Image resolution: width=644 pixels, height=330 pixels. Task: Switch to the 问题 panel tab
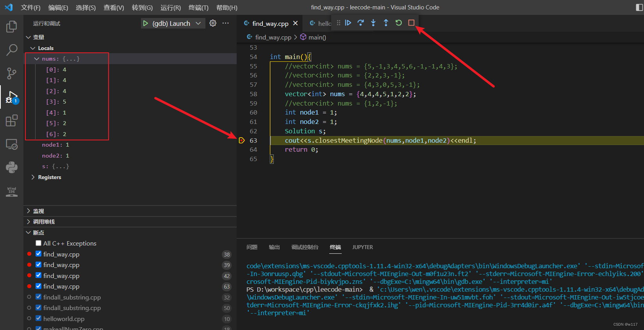[x=252, y=247]
